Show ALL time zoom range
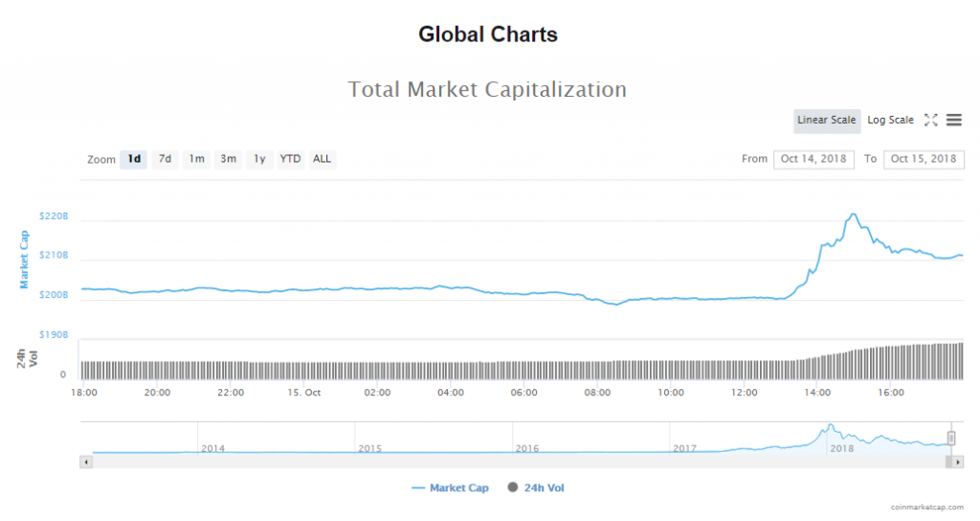 point(322,159)
